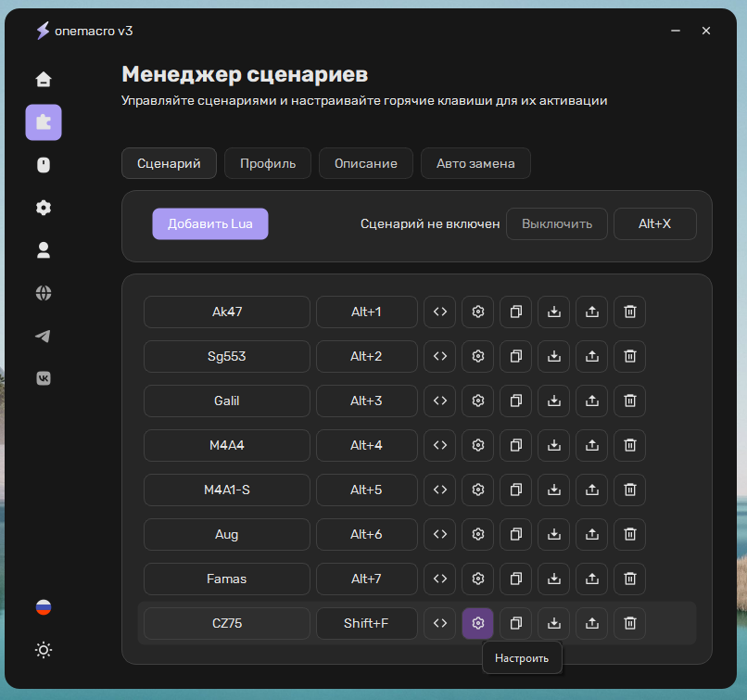Image resolution: width=747 pixels, height=700 pixels.
Task: Open the user account page in sidebar
Action: coord(44,250)
